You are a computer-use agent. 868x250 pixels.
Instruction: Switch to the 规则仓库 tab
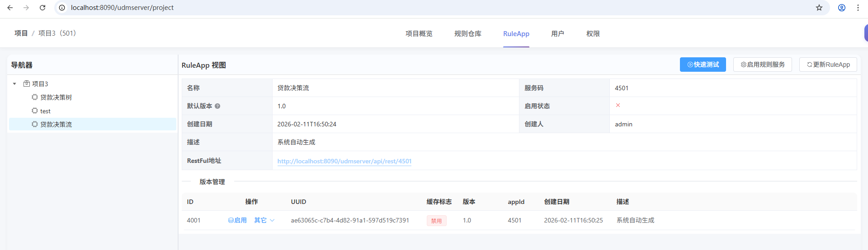pos(467,34)
